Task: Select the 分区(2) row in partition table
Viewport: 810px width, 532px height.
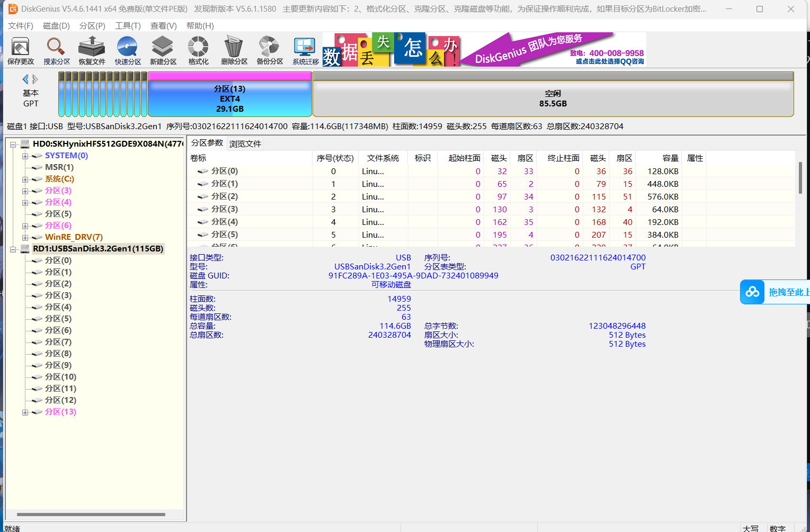Action: pos(491,196)
